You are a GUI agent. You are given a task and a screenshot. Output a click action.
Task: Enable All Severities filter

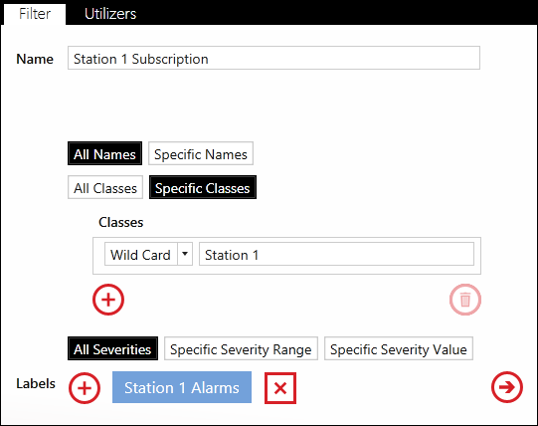(113, 348)
